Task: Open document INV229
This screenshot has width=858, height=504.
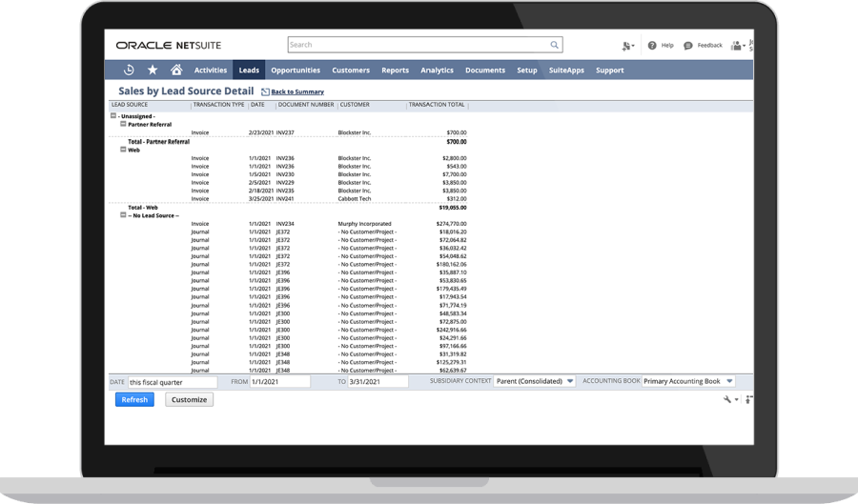Action: (285, 183)
